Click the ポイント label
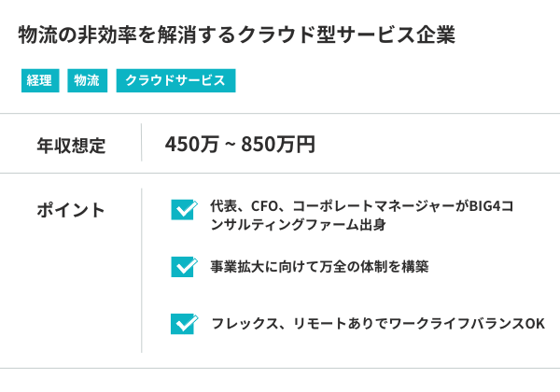The image size is (560, 392). [x=71, y=210]
